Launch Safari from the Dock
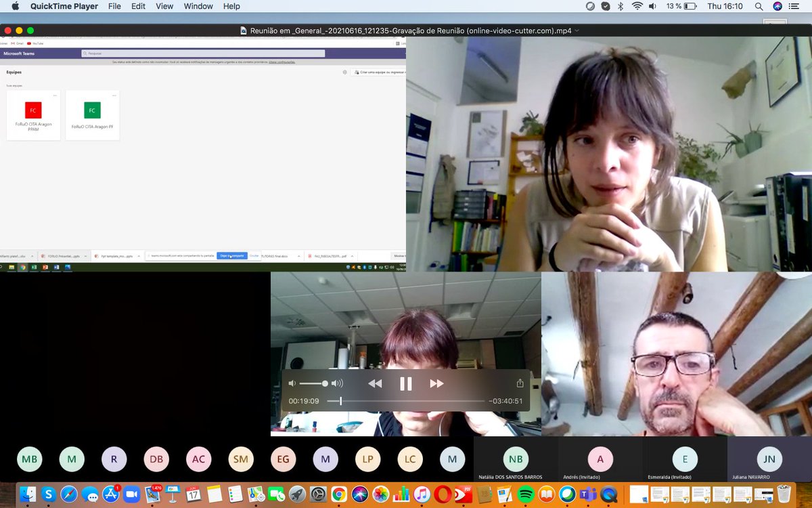The height and width of the screenshot is (508, 812). pyautogui.click(x=69, y=494)
